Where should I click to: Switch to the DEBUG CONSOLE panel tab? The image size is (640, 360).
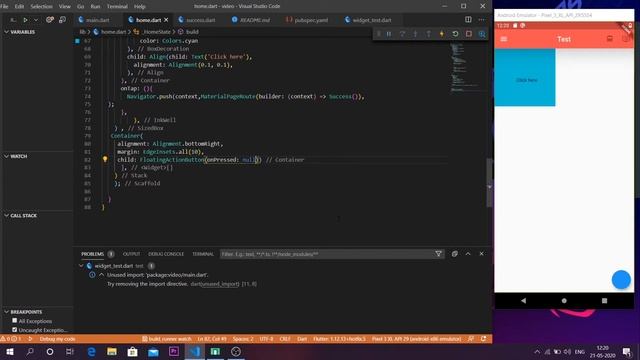(166, 254)
